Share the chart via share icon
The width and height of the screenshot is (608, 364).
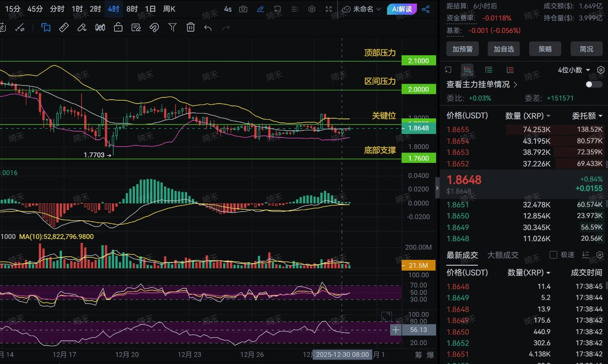pyautogui.click(x=426, y=9)
